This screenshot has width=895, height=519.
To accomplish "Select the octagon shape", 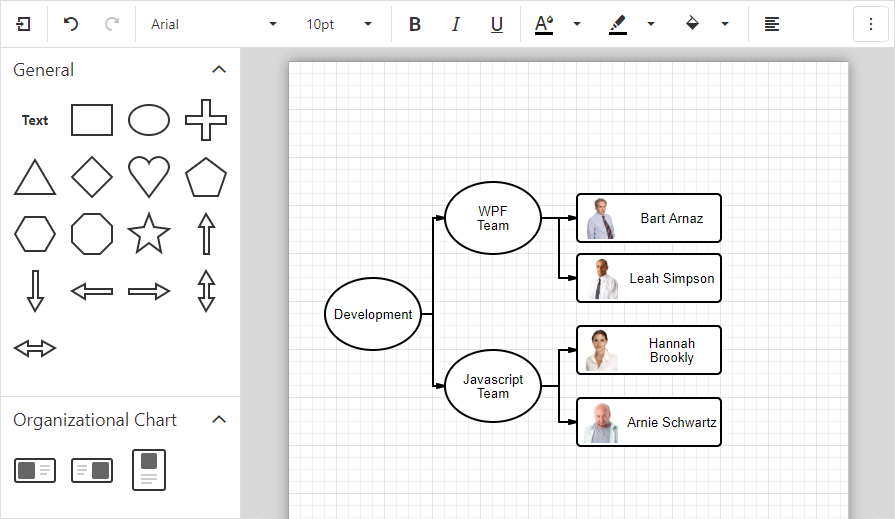I will pyautogui.click(x=92, y=234).
